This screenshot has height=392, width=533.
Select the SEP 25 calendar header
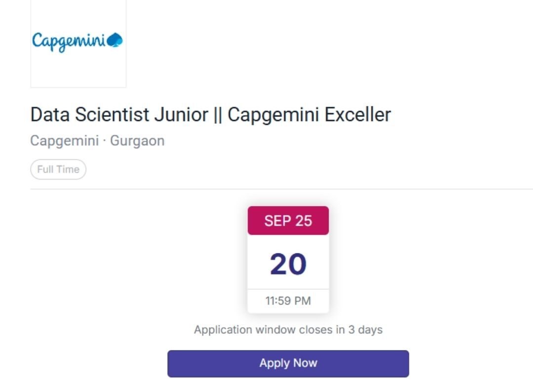(x=288, y=221)
